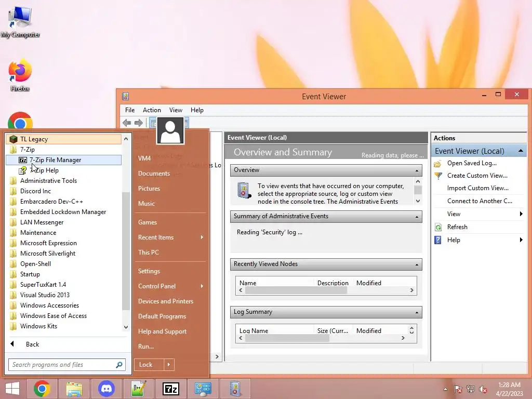Viewport: 532px width, 399px height.
Task: Click the Forward arrow in Event Viewer toolbar
Action: tap(138, 123)
